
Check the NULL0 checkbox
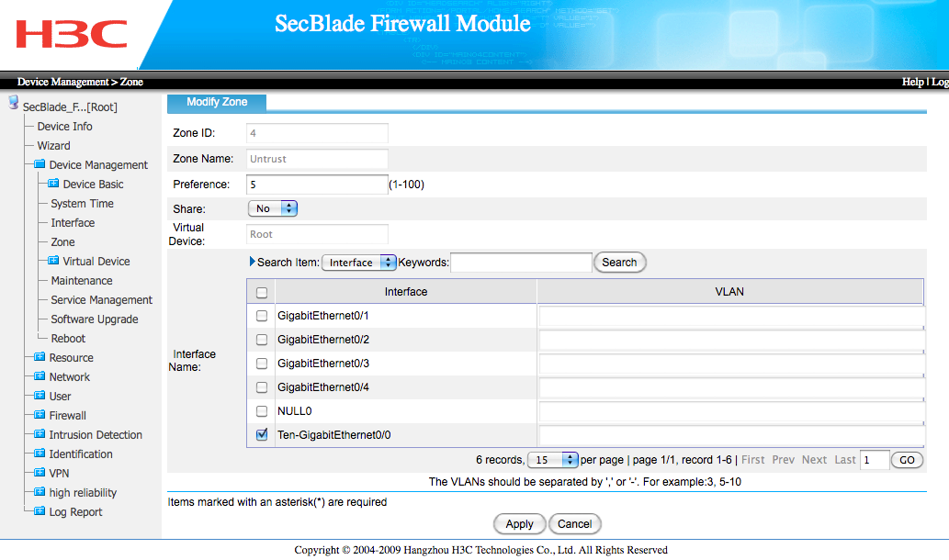262,411
